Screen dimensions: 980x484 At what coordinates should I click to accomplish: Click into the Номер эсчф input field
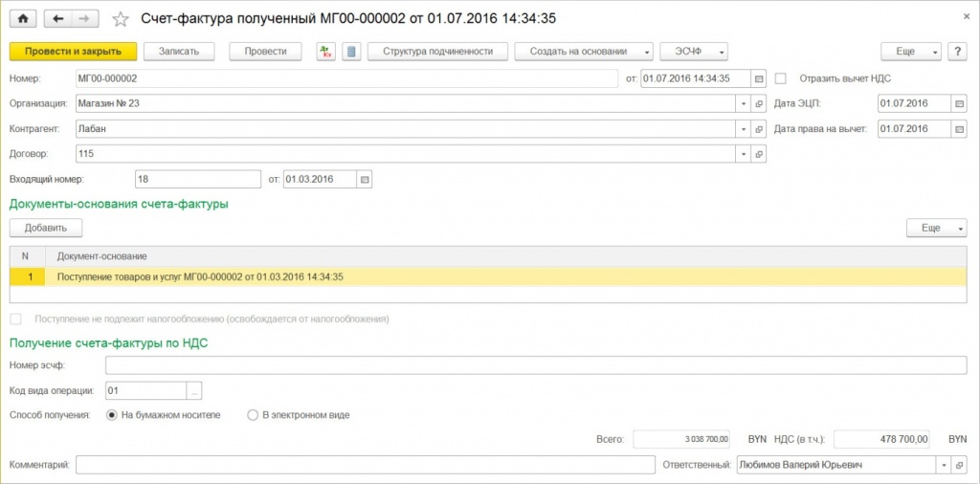pos(535,365)
